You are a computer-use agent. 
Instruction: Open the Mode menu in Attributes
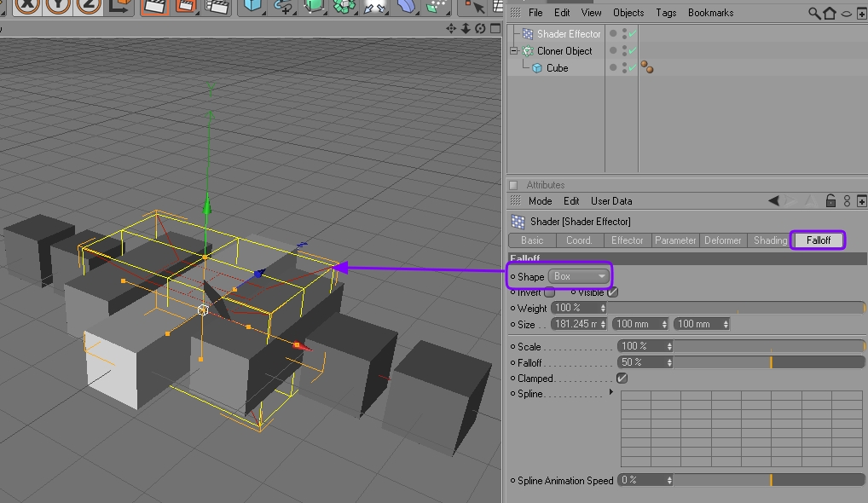click(541, 201)
